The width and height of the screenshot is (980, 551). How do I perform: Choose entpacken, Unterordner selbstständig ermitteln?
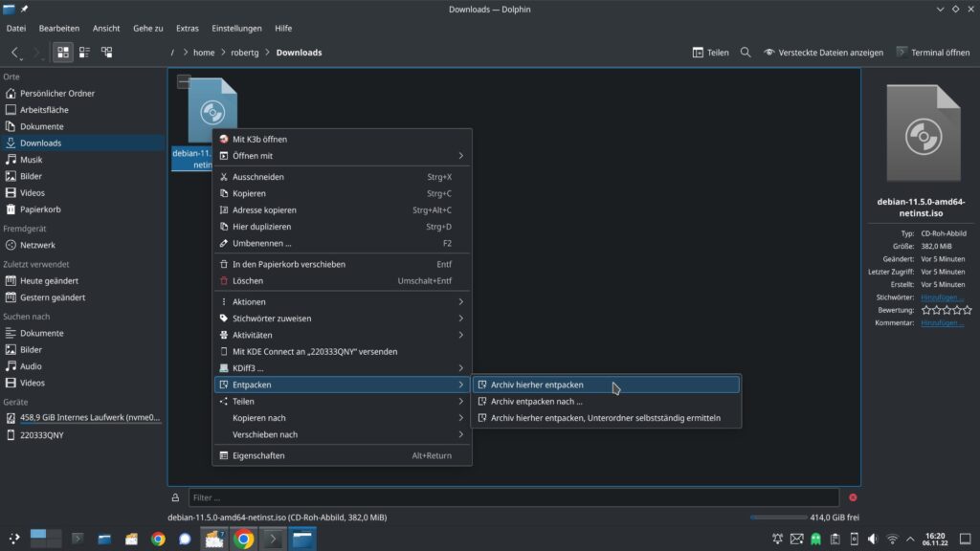coord(606,418)
